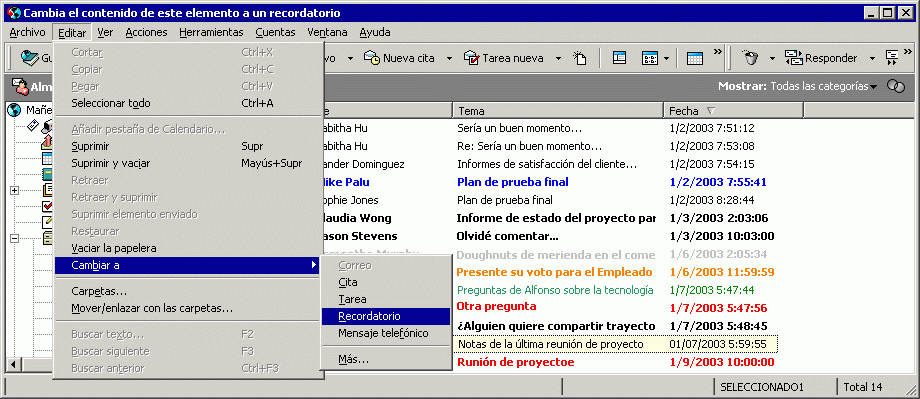Click the Responder toolbar button label
Image resolution: width=920 pixels, height=399 pixels.
pyautogui.click(x=831, y=58)
